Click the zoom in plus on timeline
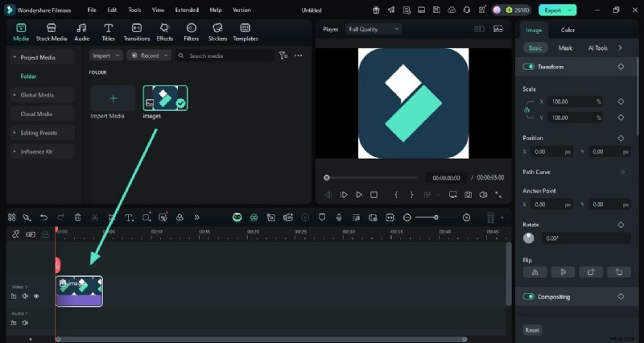Viewport: 644px width, 343px height. click(x=466, y=217)
